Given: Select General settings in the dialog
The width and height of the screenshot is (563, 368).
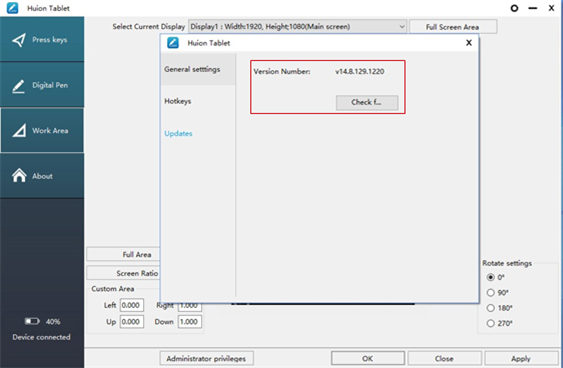Looking at the screenshot, I should (198, 69).
